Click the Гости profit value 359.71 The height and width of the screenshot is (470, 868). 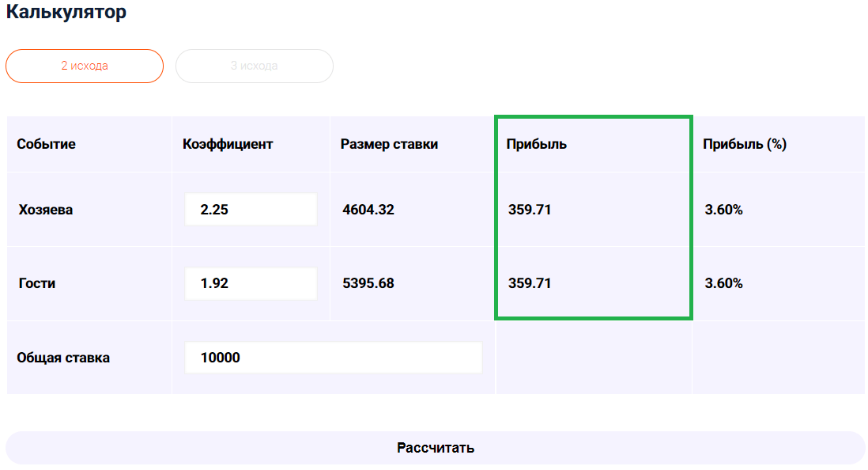coord(530,283)
